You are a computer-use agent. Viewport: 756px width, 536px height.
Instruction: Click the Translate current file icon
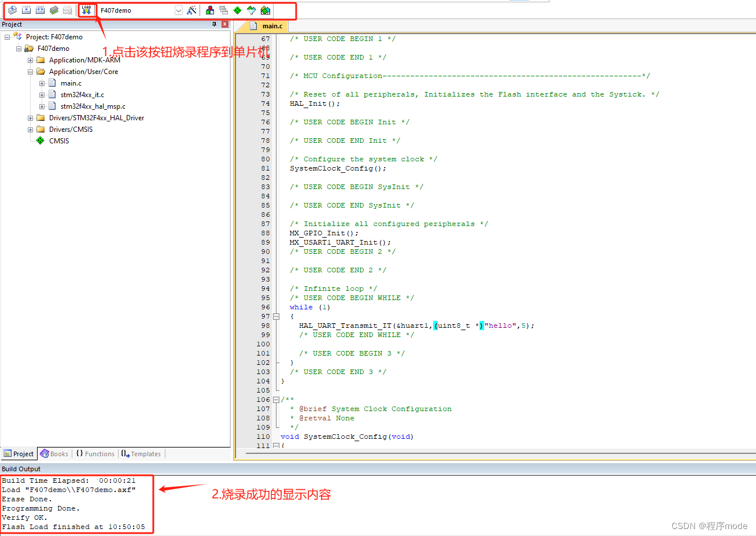click(x=12, y=10)
